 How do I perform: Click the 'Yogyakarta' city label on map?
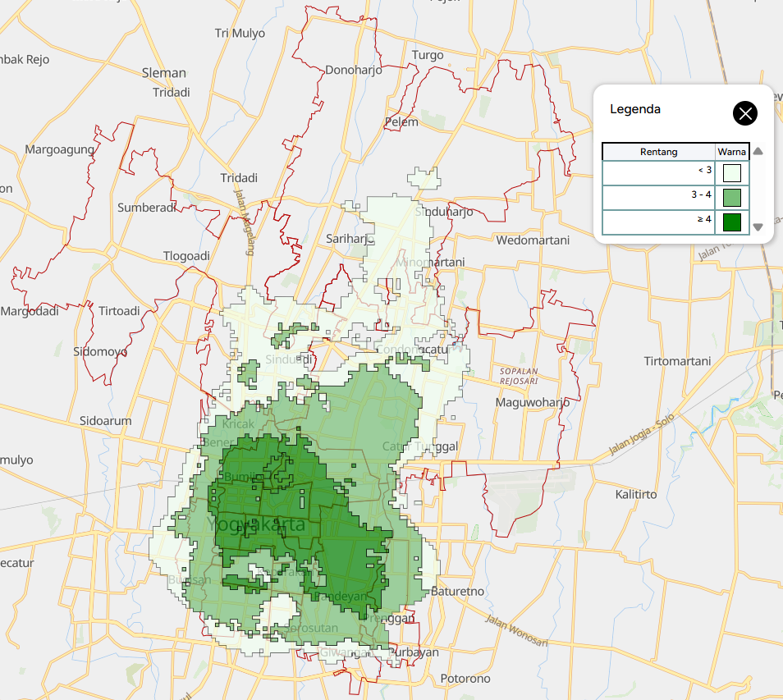tap(256, 524)
